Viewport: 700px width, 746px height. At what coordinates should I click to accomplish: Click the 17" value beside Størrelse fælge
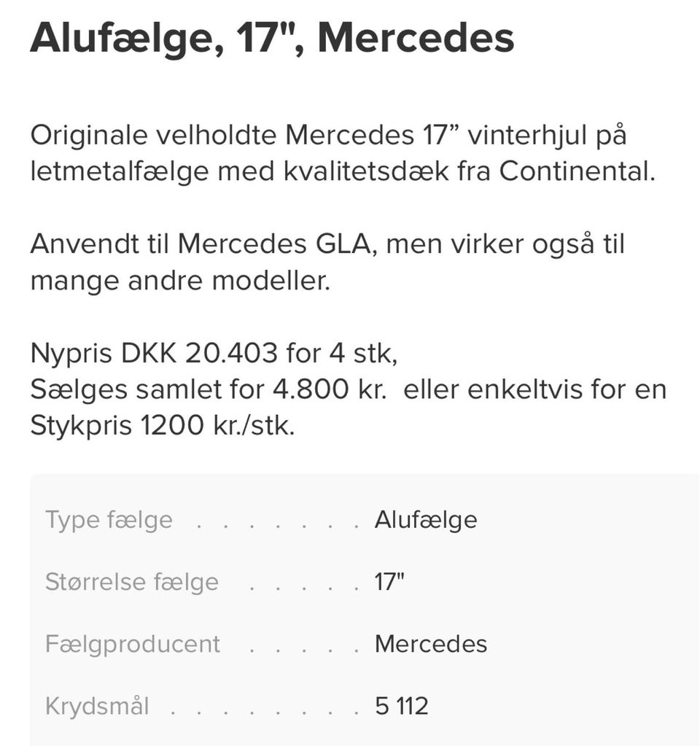(389, 582)
